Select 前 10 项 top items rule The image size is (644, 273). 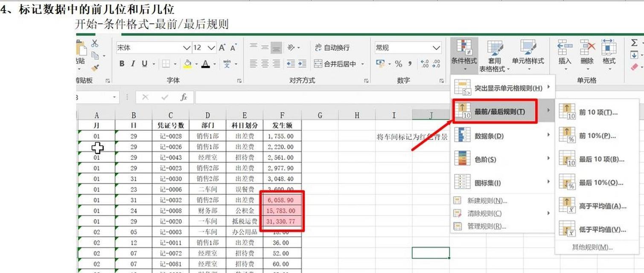(x=598, y=113)
